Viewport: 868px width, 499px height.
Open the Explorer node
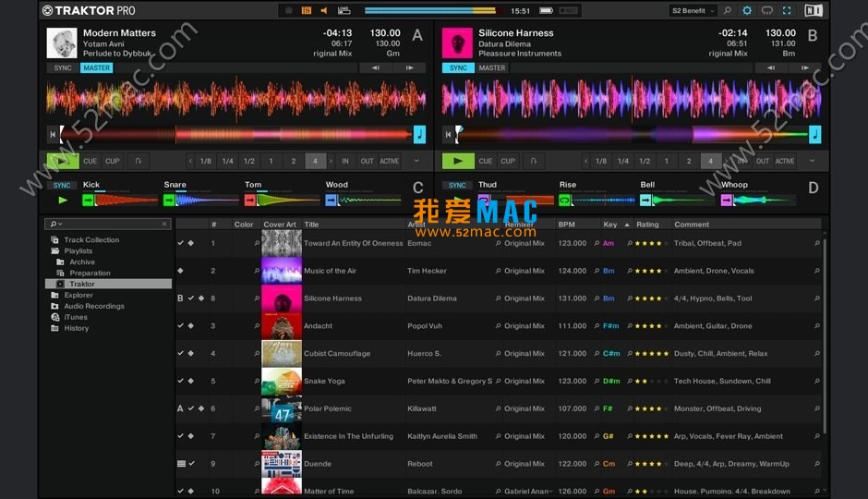[78, 295]
